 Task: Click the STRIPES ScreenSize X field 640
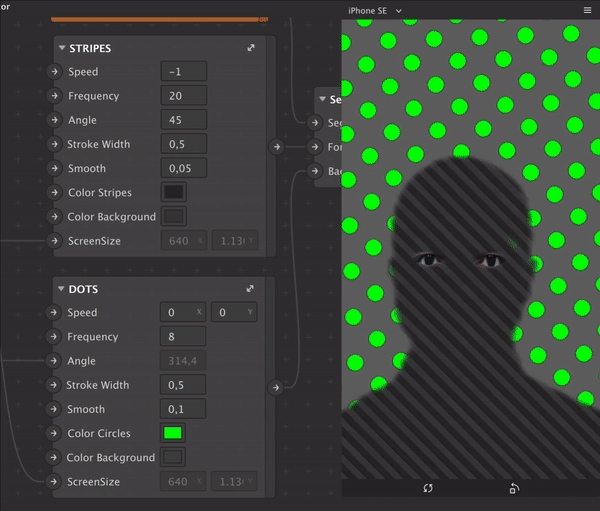(184, 241)
